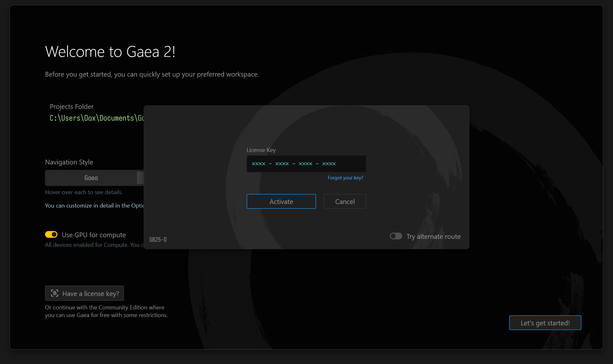Click the Community Edition description text
613x364 pixels.
[x=106, y=311]
